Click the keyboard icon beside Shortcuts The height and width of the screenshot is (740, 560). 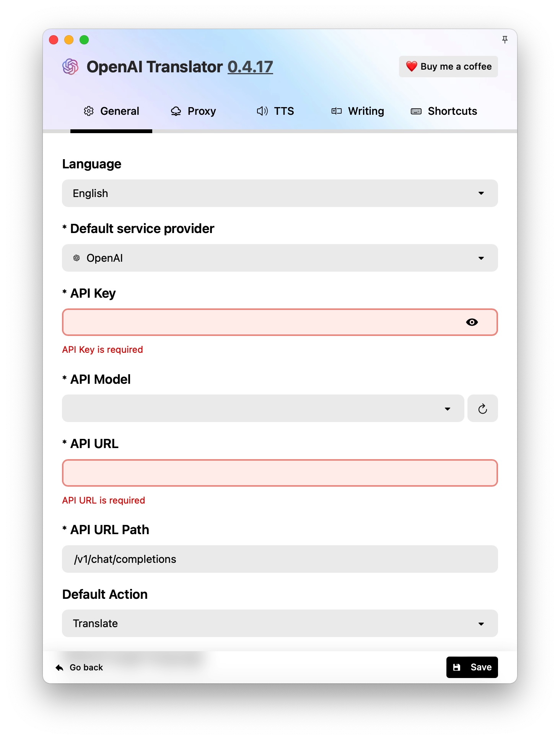[415, 111]
